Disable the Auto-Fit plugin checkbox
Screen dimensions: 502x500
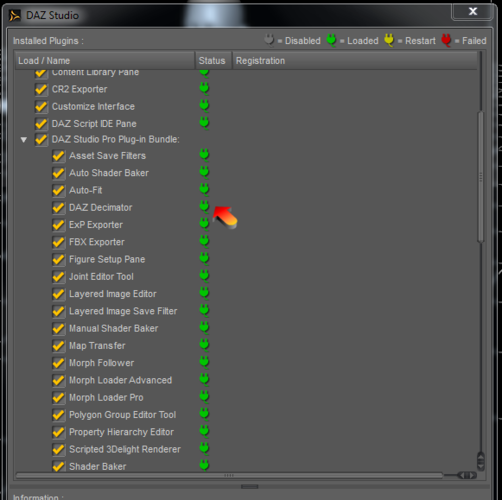point(58,190)
